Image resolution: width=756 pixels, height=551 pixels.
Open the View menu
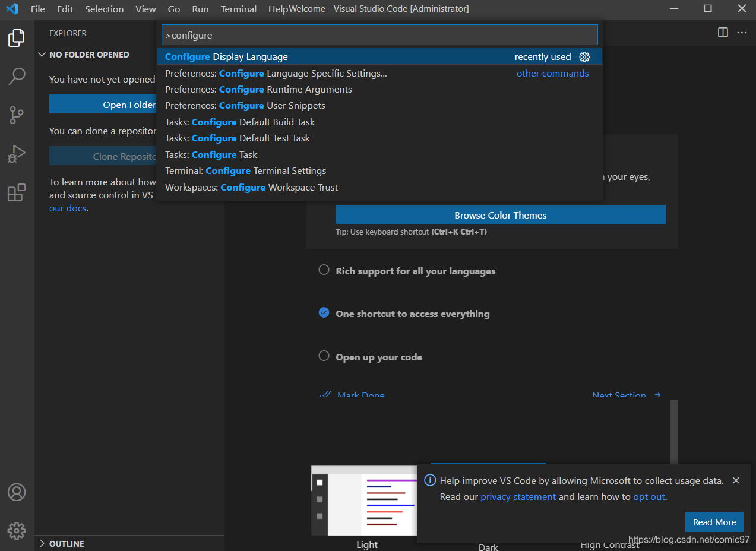tap(145, 9)
